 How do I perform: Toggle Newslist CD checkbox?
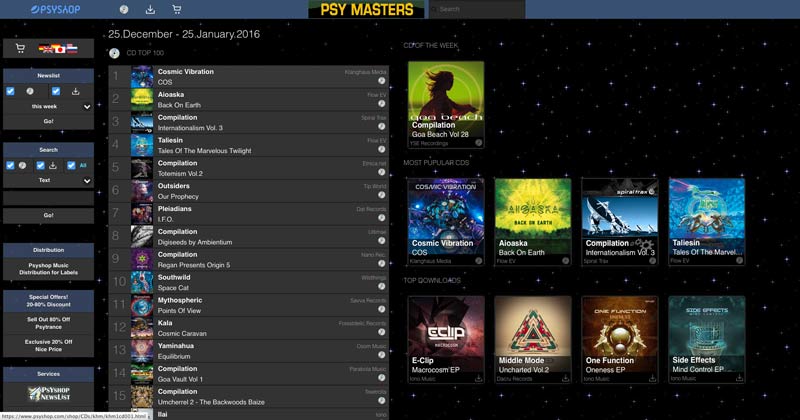[x=10, y=91]
